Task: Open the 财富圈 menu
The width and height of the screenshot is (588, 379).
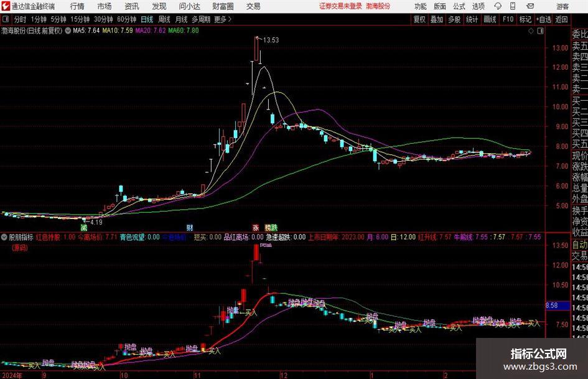Action: pyautogui.click(x=223, y=6)
